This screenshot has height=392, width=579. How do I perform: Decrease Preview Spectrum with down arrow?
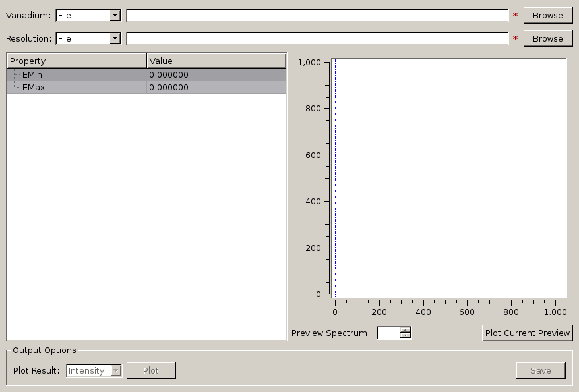coord(405,336)
